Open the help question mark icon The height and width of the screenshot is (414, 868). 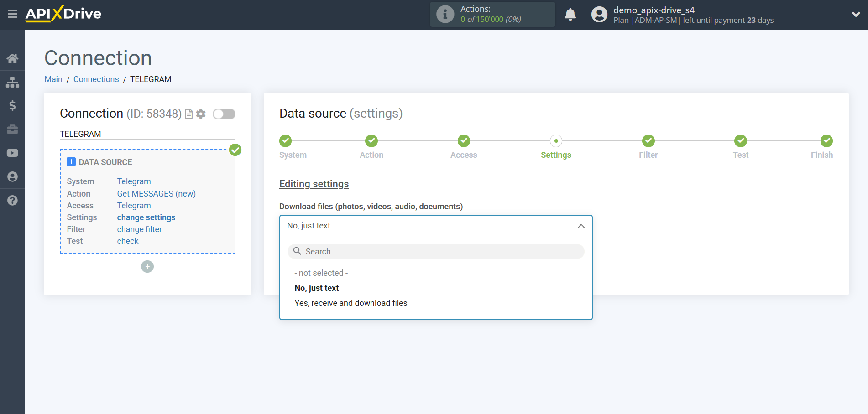click(12, 201)
